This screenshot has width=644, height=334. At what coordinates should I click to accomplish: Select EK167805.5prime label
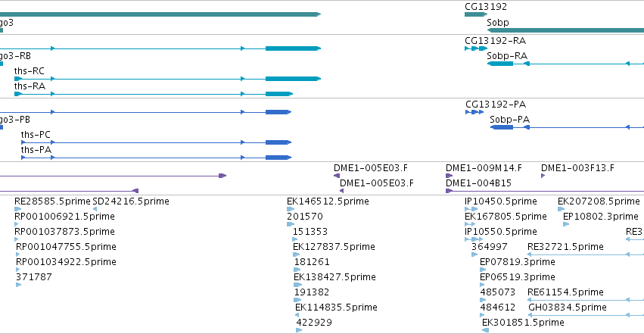click(x=506, y=217)
